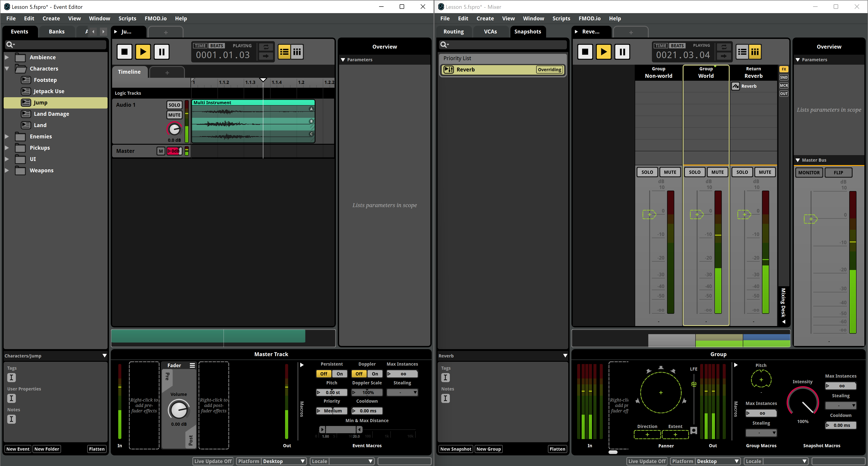Click Tags edit icon for Characters/Jump
This screenshot has width=868, height=466.
[12, 377]
